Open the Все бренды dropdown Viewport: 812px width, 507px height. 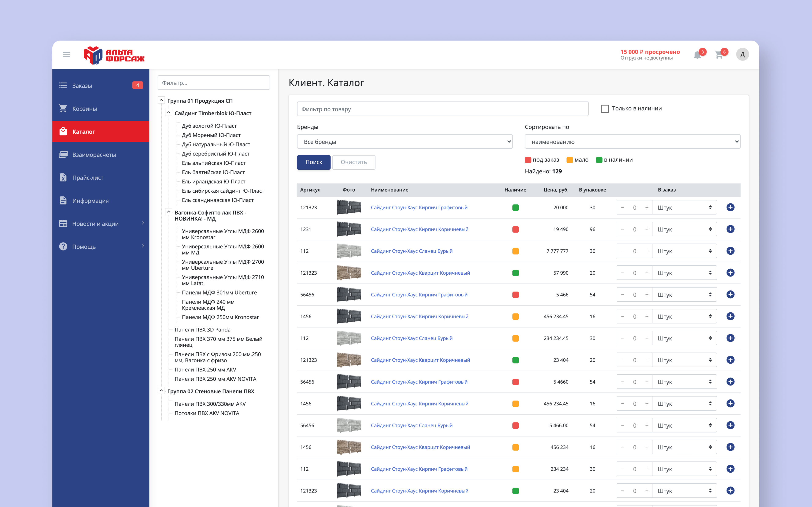point(405,142)
